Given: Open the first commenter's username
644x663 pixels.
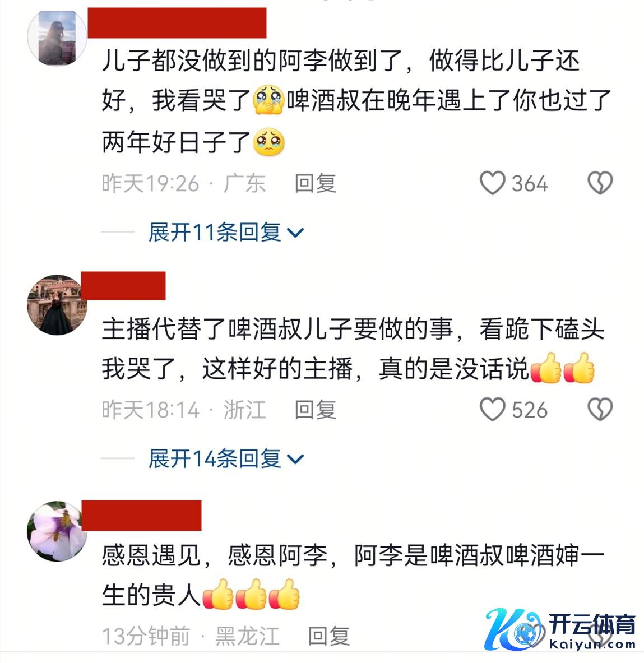Looking at the screenshot, I should pyautogui.click(x=177, y=23).
